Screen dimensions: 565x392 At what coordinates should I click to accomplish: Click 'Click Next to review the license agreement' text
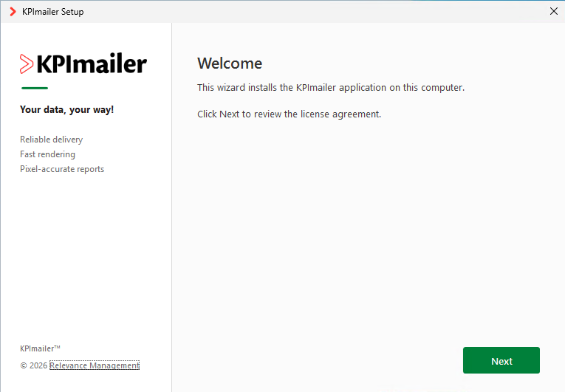click(289, 114)
